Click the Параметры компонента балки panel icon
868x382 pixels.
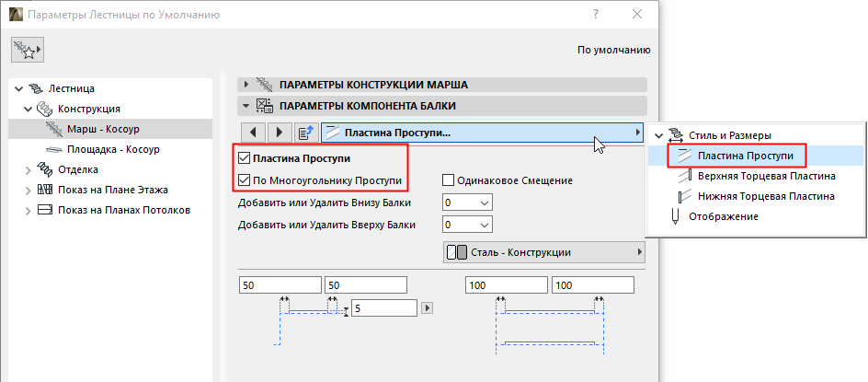264,105
